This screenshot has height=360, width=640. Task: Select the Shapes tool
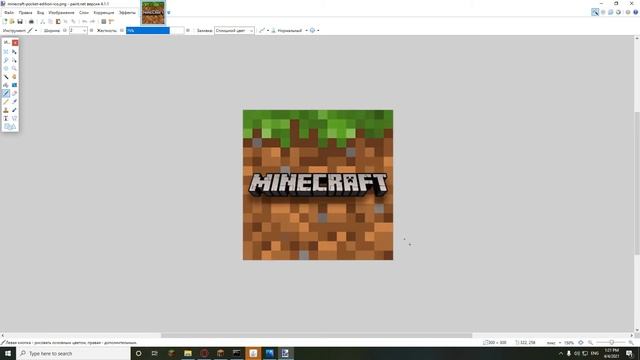click(10, 127)
